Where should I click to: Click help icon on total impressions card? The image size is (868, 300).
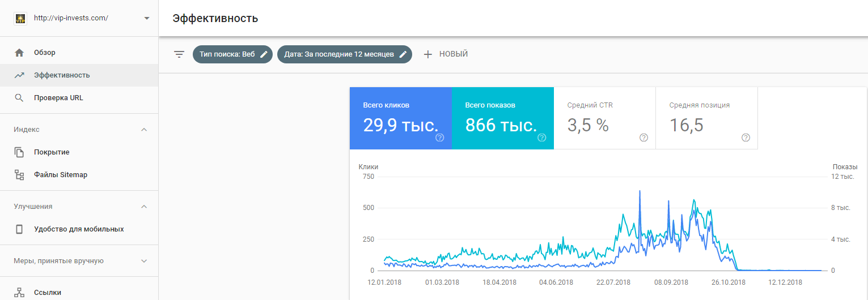541,138
